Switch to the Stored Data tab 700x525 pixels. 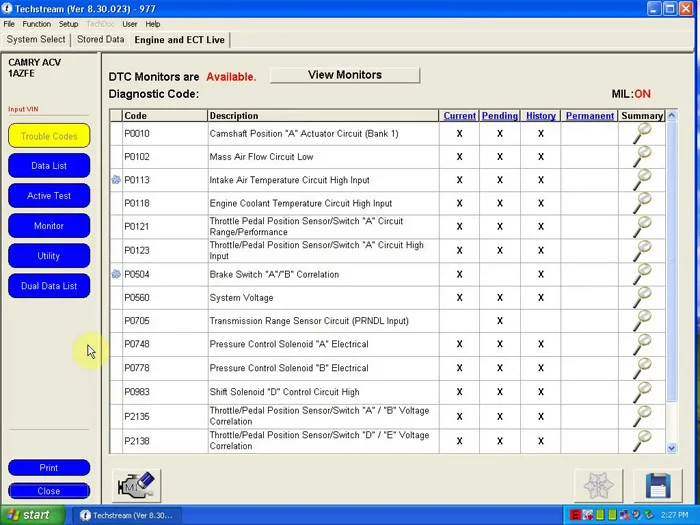click(100, 39)
